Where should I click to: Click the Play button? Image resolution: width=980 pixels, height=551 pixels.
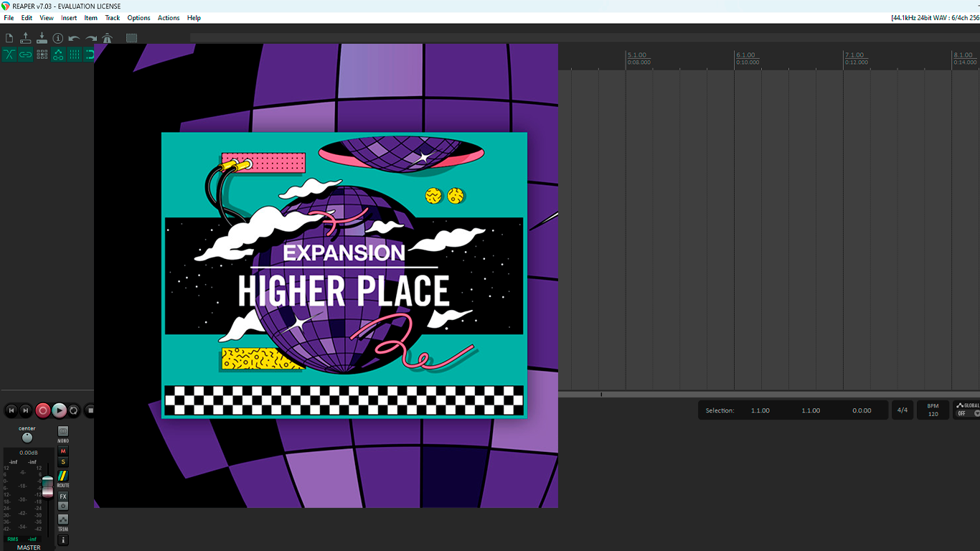coord(60,410)
